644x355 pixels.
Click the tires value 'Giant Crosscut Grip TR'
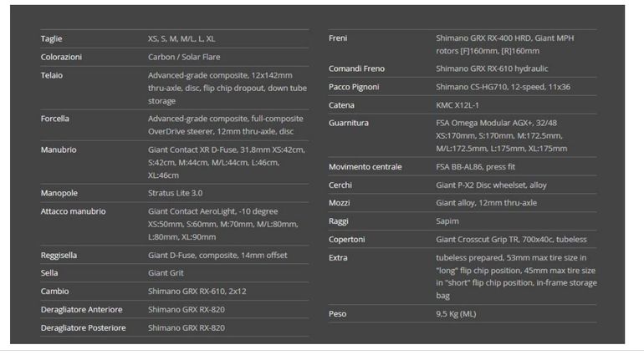tap(478, 240)
